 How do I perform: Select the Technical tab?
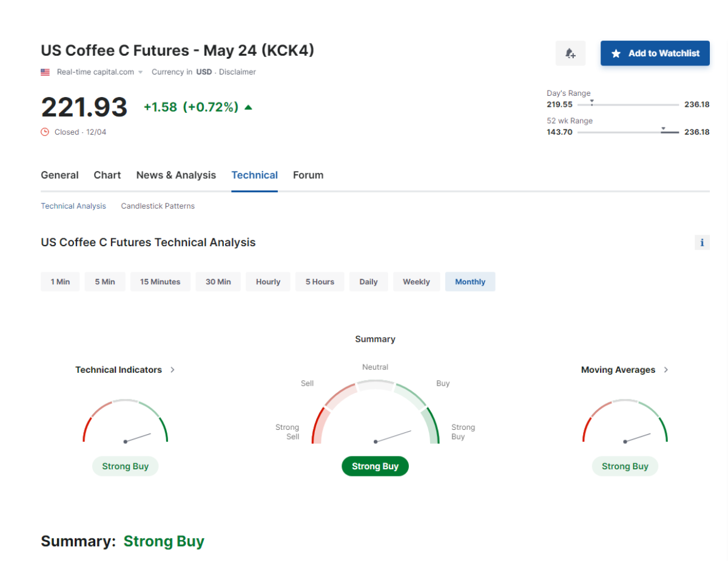tap(255, 175)
